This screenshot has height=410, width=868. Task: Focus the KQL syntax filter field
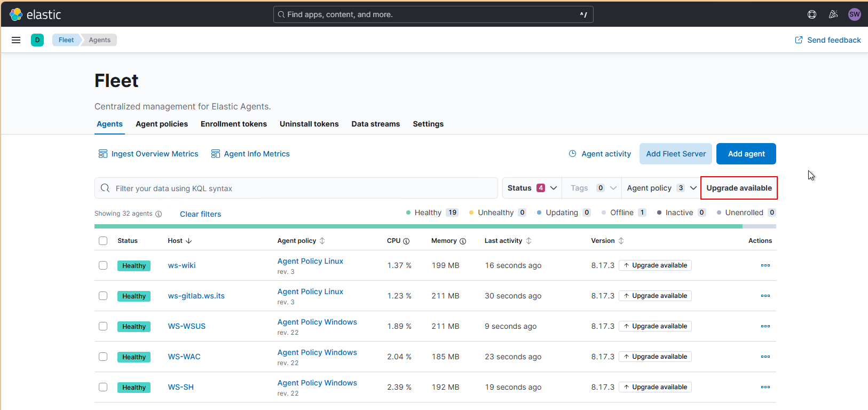point(296,188)
